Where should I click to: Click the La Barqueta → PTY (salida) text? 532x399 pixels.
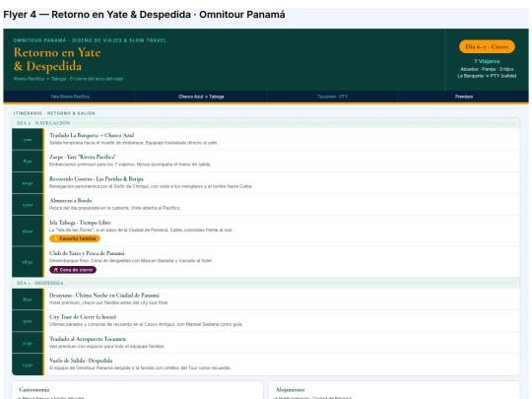point(487,76)
